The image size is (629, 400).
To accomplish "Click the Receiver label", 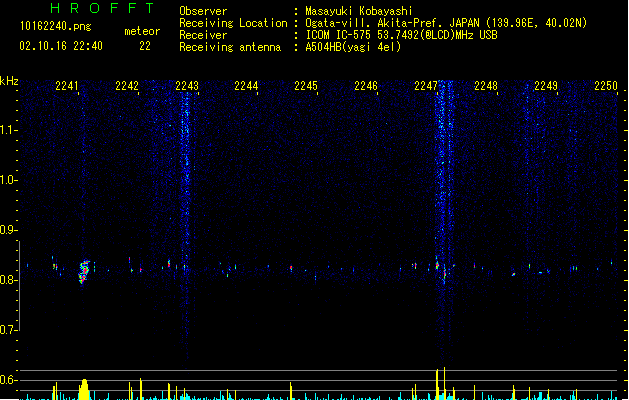I will click(x=203, y=35).
